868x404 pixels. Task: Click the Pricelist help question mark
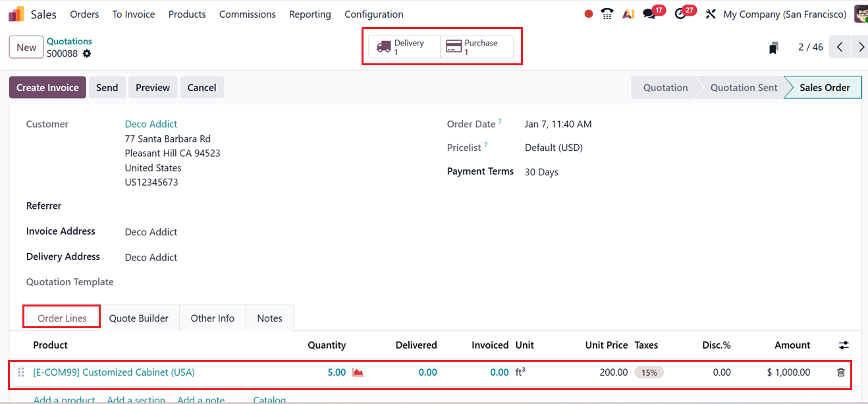(486, 145)
